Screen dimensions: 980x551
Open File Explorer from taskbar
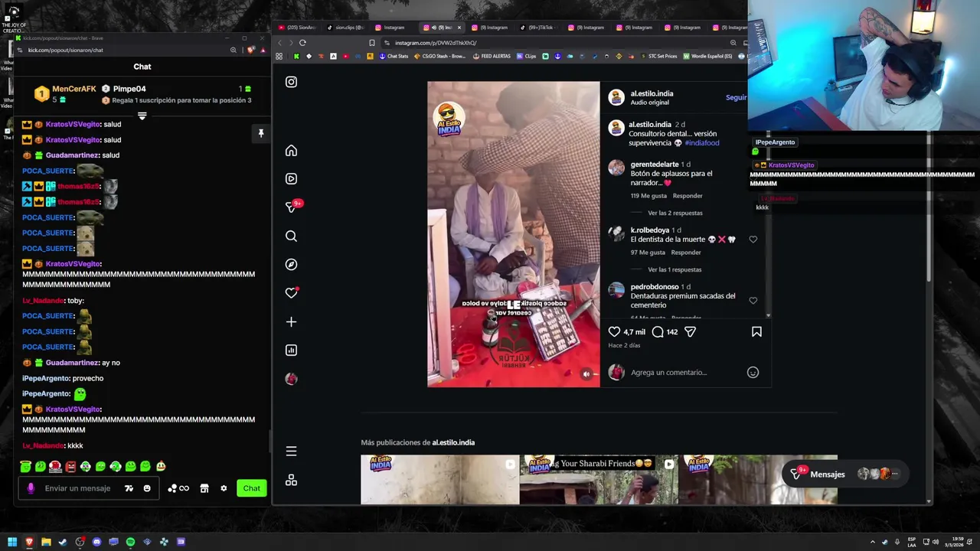click(46, 542)
